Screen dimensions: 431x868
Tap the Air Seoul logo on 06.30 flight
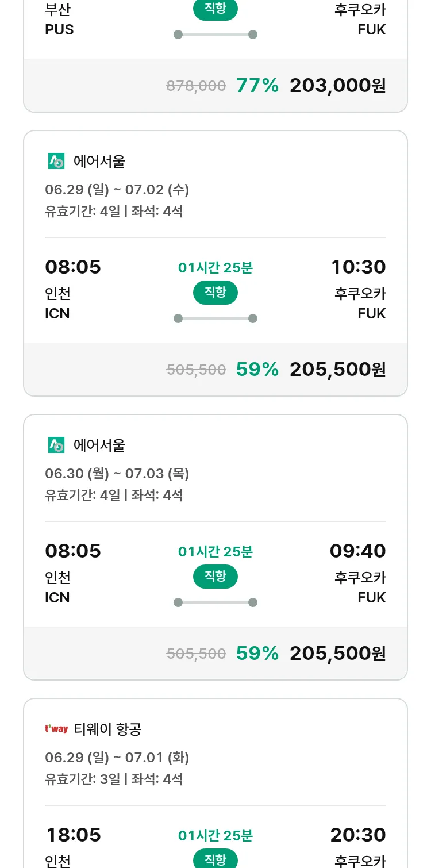(56, 445)
